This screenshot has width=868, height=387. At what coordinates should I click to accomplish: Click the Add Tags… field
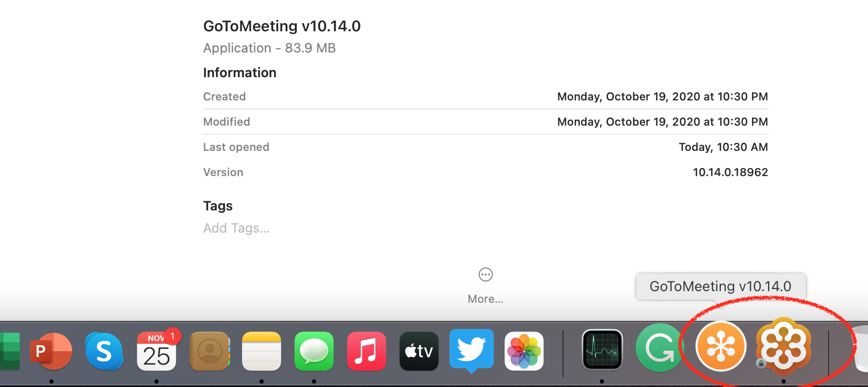pos(236,228)
